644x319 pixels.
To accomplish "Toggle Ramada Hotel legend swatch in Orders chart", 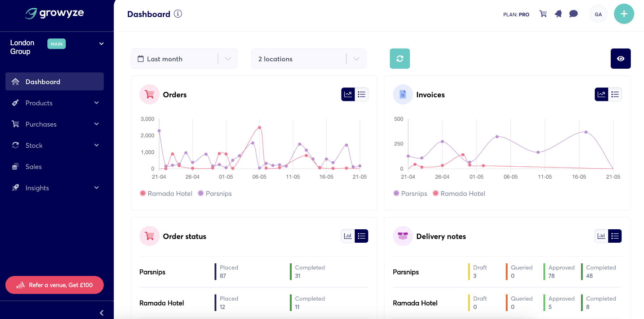I will (143, 193).
